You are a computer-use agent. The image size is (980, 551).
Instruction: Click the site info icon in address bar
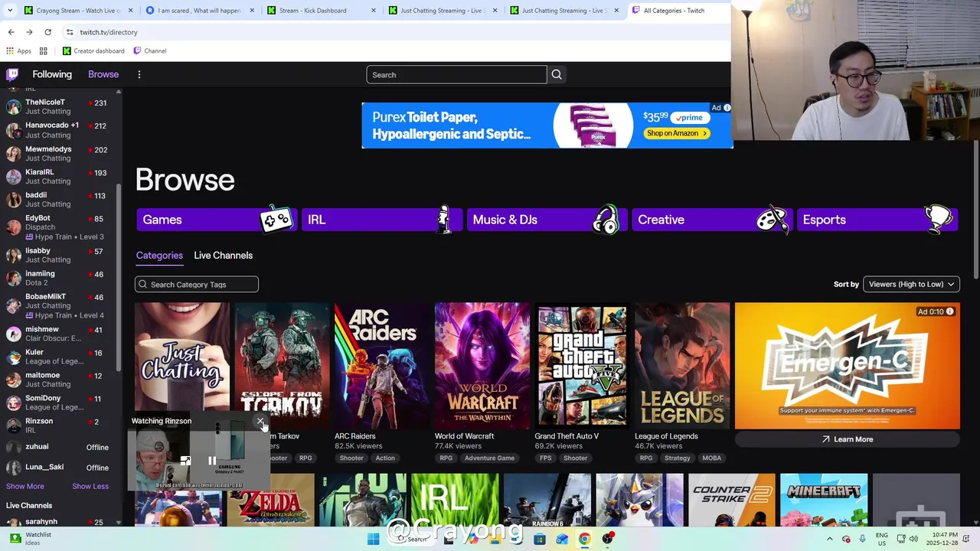(70, 32)
